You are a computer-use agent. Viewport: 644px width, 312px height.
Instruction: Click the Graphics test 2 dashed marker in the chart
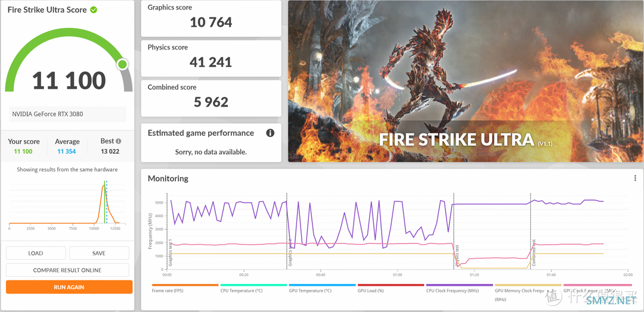pyautogui.click(x=287, y=230)
